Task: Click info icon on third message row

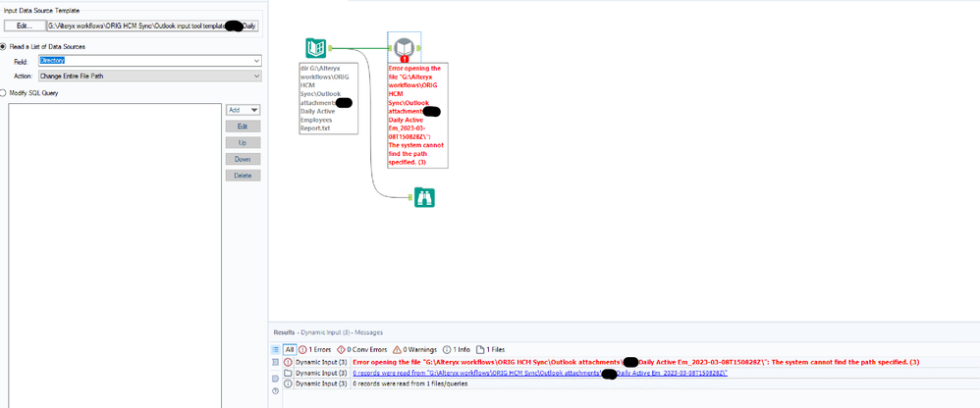Action: 288,383
